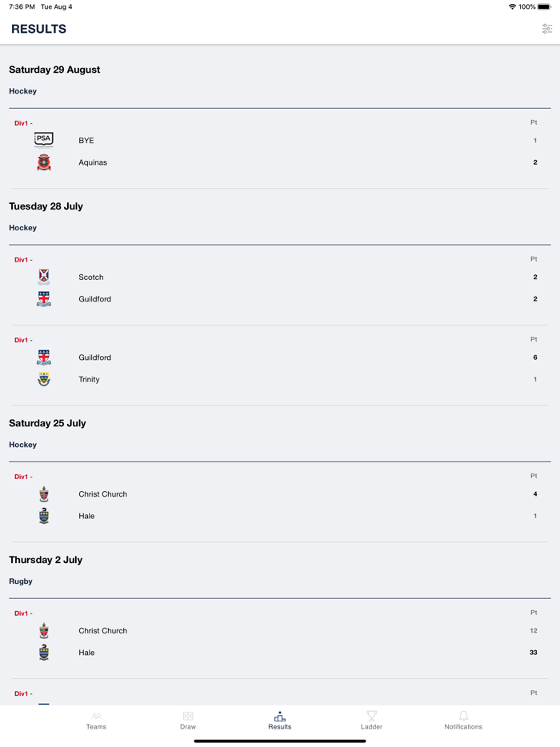This screenshot has width=560, height=747.
Task: Select Guildford in the Scotch match
Action: tap(94, 299)
